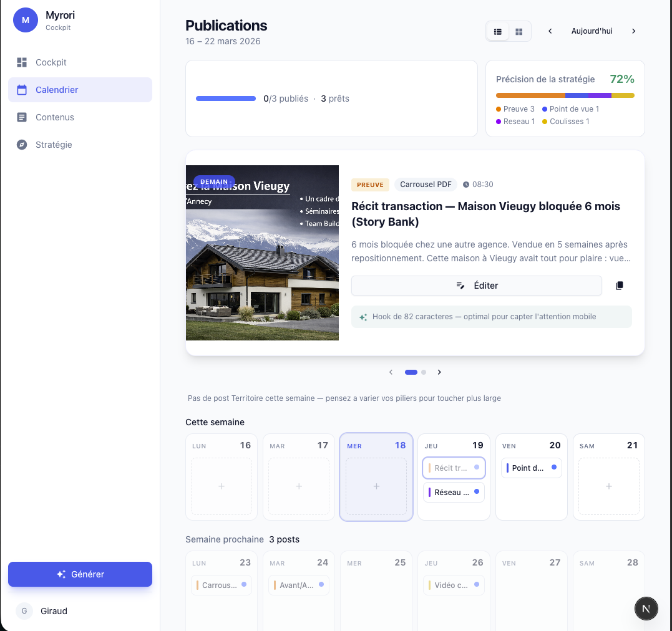Show next carousel post chevron

tap(439, 372)
